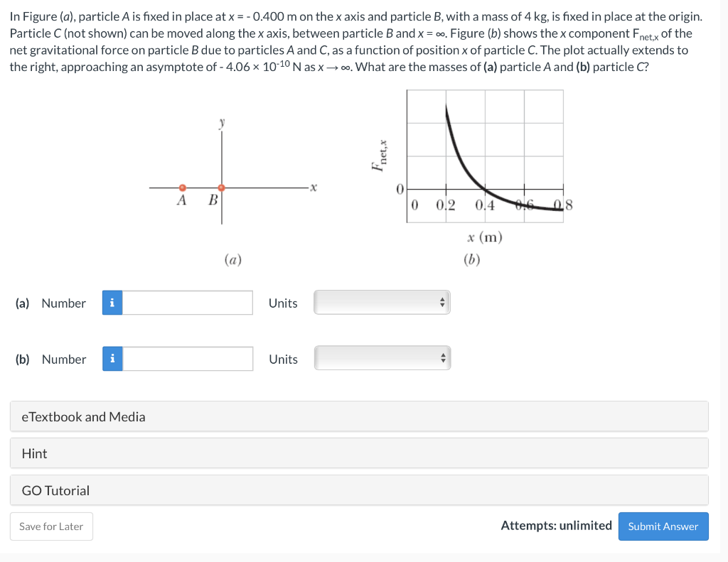The width and height of the screenshot is (728, 562).
Task: Click the up arrow on part (a) Units selector
Action: 441,298
